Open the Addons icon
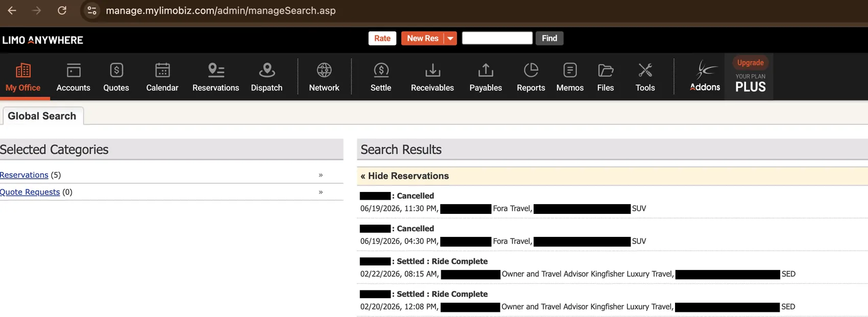Screen dimensions: 868x317 click(x=705, y=76)
